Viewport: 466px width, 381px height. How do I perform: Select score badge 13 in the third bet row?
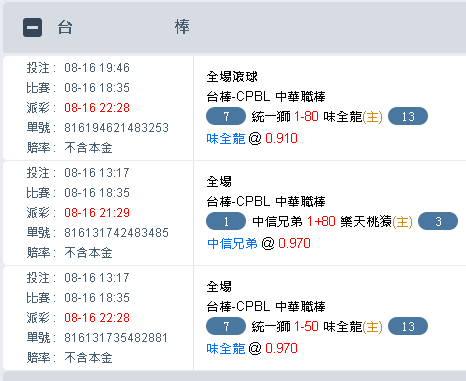pyautogui.click(x=408, y=326)
